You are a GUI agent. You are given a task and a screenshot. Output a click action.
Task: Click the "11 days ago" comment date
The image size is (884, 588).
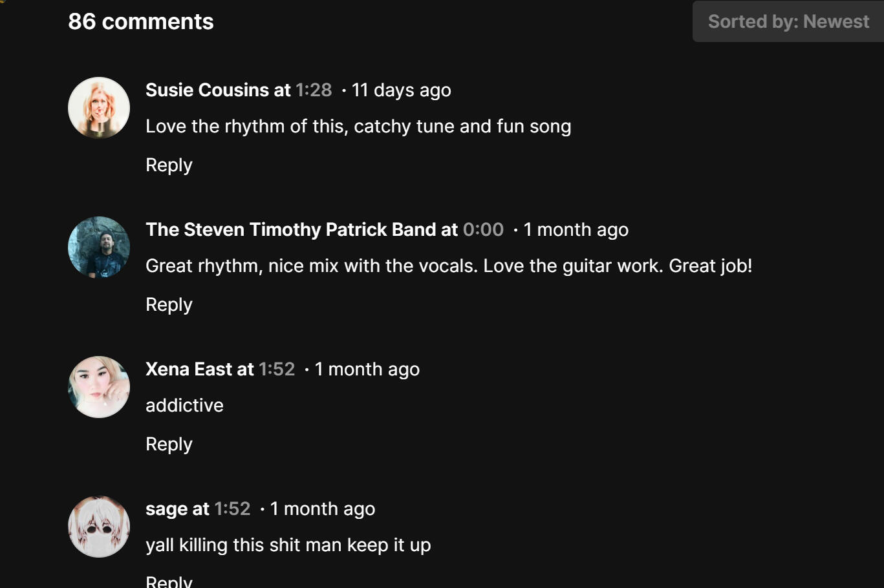(401, 90)
